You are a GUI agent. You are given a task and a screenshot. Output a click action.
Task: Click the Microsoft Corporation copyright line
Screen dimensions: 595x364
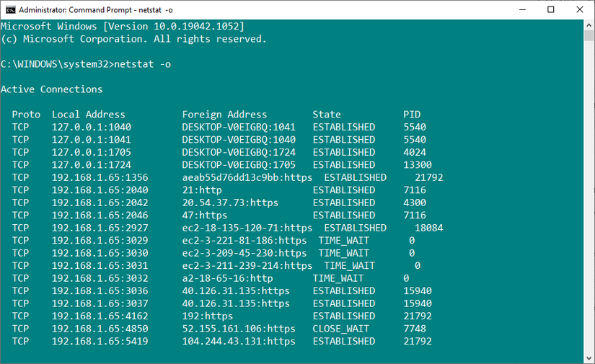click(x=133, y=39)
